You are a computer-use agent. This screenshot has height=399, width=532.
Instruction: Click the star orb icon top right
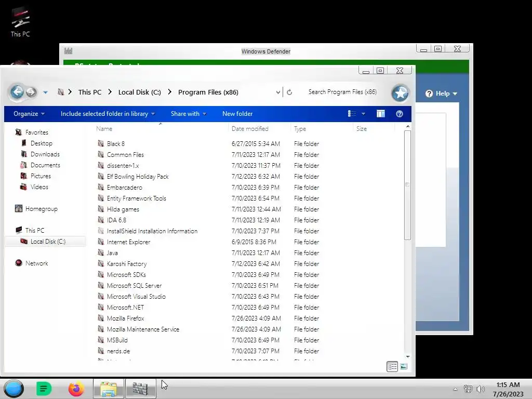pyautogui.click(x=401, y=93)
